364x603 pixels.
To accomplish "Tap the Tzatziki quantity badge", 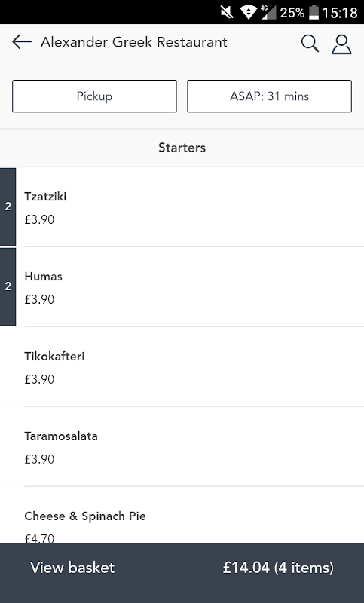I will (8, 207).
